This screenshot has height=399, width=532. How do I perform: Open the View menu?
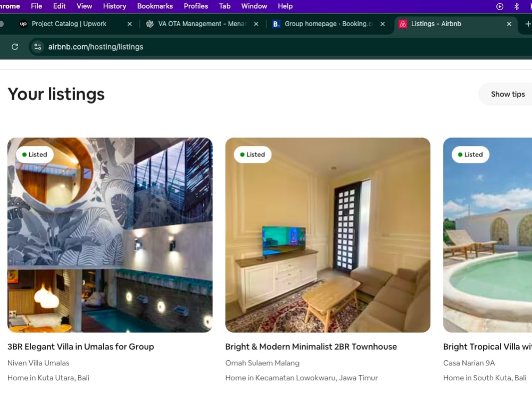84,6
